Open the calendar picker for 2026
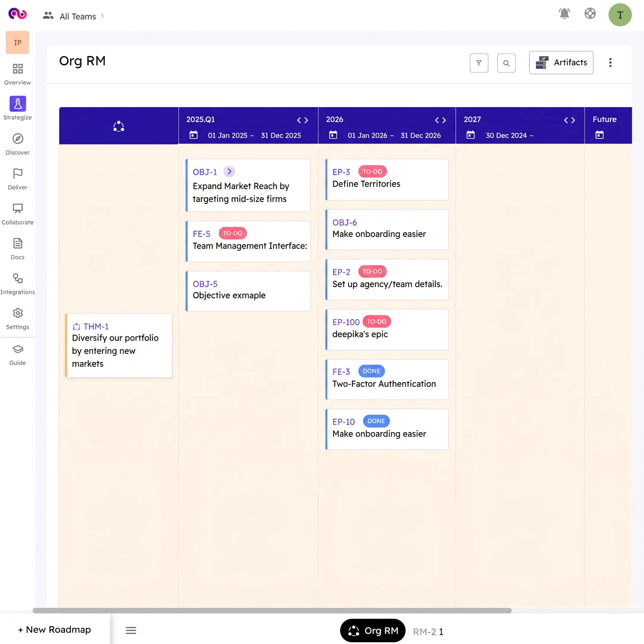Image resolution: width=644 pixels, height=644 pixels. click(333, 135)
